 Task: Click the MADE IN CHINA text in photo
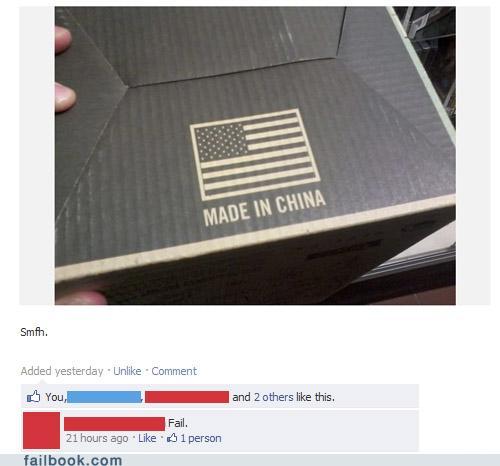(264, 208)
